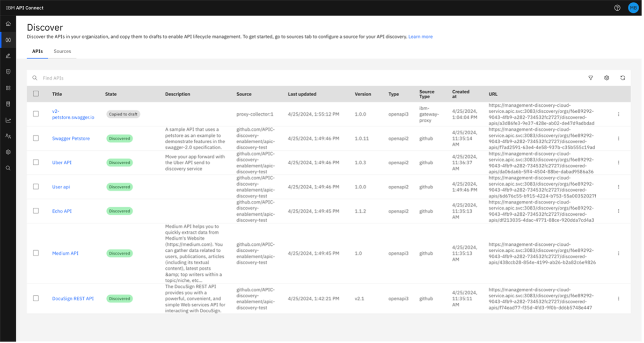Open the MB user profile menu
The width and height of the screenshot is (644, 343).
coord(633,8)
